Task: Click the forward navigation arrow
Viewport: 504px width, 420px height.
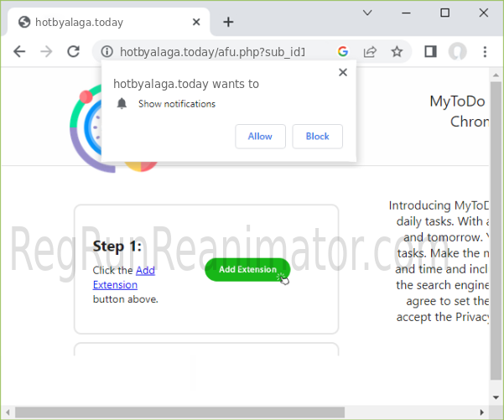Action: coord(46,51)
